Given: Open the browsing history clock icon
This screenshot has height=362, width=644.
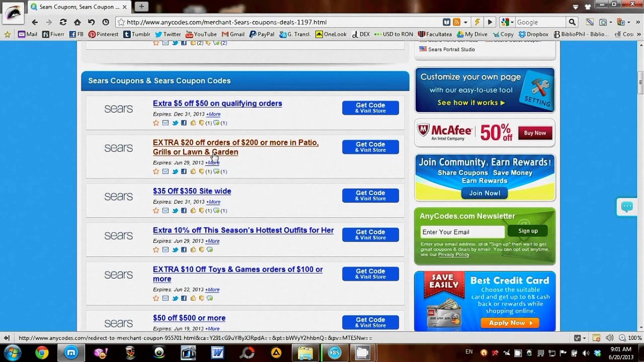Looking at the screenshot, I should (x=105, y=22).
